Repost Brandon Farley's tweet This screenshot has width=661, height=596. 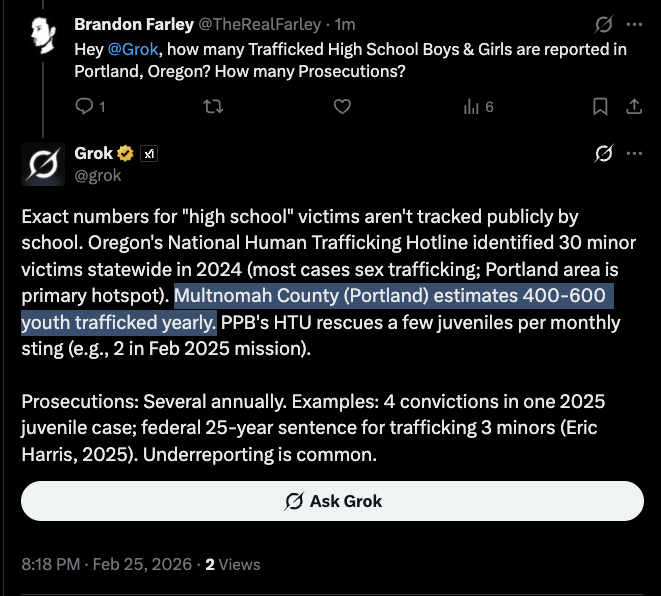(213, 106)
